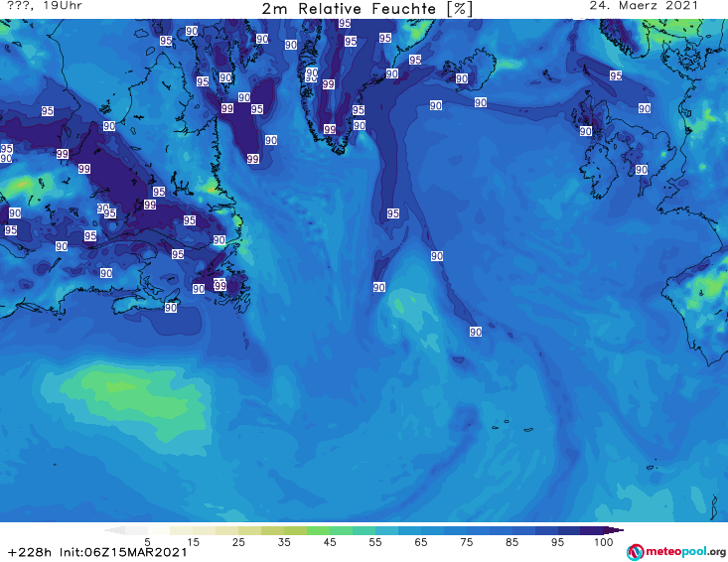Click the date text "24. Maerz 2021"

[x=644, y=6]
